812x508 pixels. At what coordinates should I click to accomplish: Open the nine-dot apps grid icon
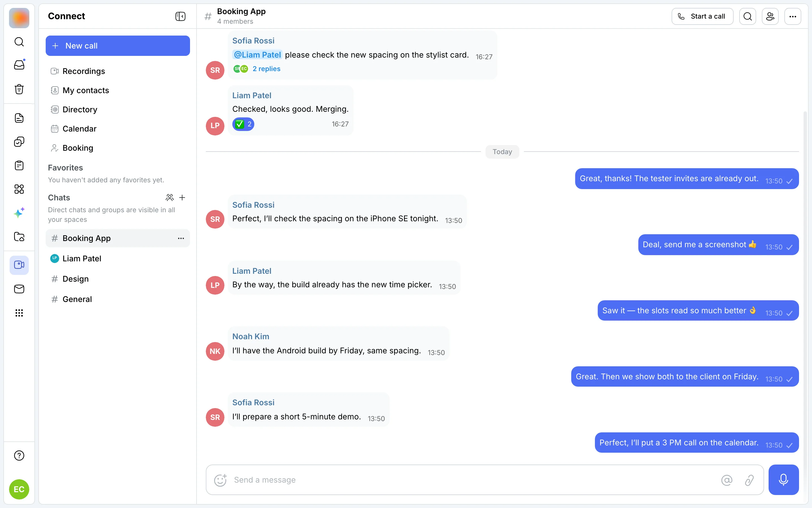coord(19,313)
